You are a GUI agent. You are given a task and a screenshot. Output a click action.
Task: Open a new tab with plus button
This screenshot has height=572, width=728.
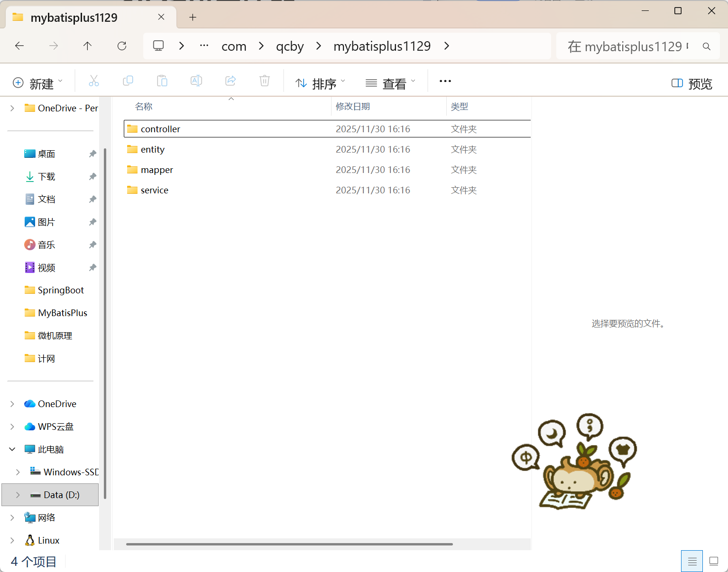(x=193, y=18)
